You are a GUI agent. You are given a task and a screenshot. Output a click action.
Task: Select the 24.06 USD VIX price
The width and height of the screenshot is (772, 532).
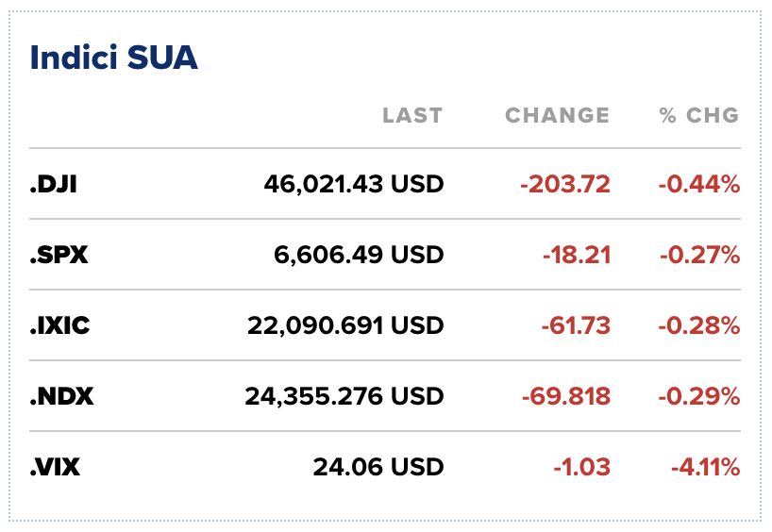(378, 467)
